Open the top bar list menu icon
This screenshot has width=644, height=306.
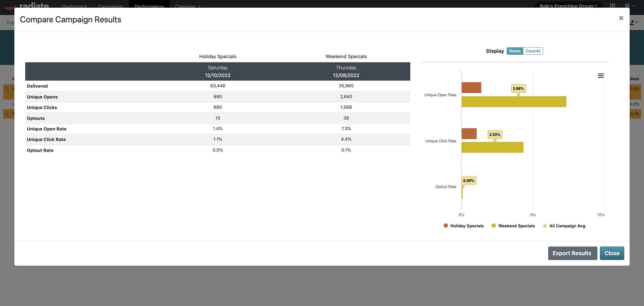click(629, 5)
